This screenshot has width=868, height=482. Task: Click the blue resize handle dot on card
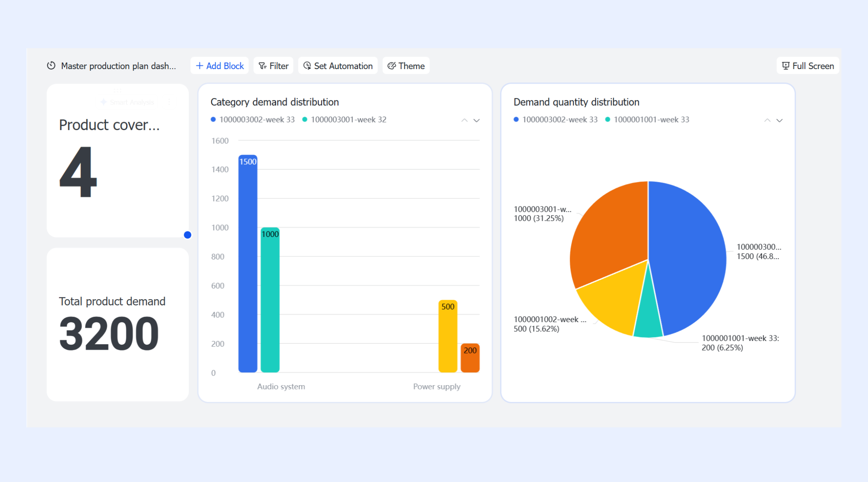188,235
